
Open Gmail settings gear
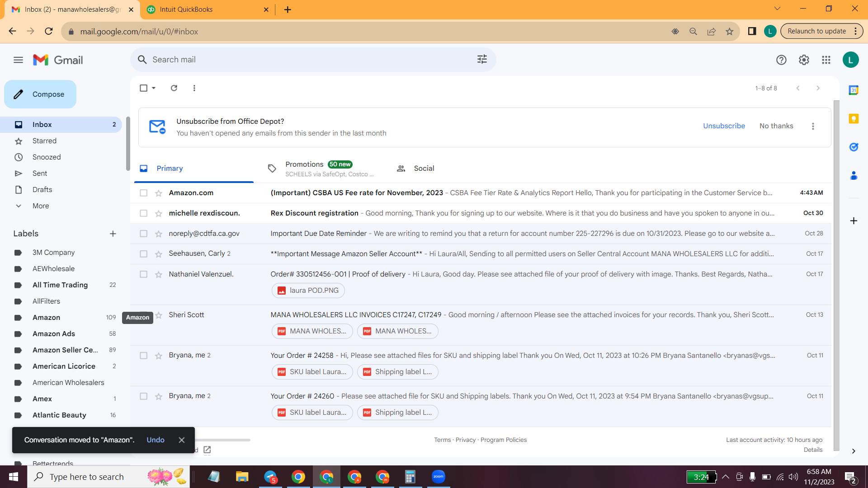[x=804, y=60]
